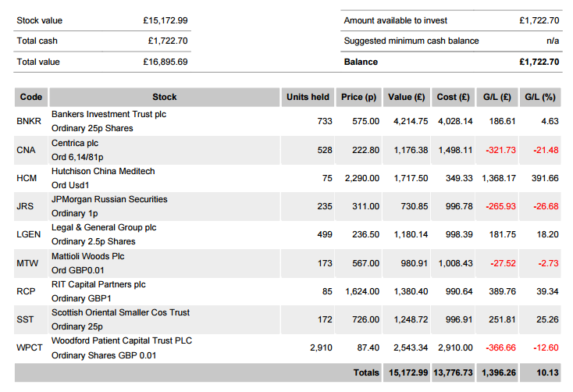573x392 pixels.
Task: Click the HCM price 2,290.00
Action: (362, 178)
